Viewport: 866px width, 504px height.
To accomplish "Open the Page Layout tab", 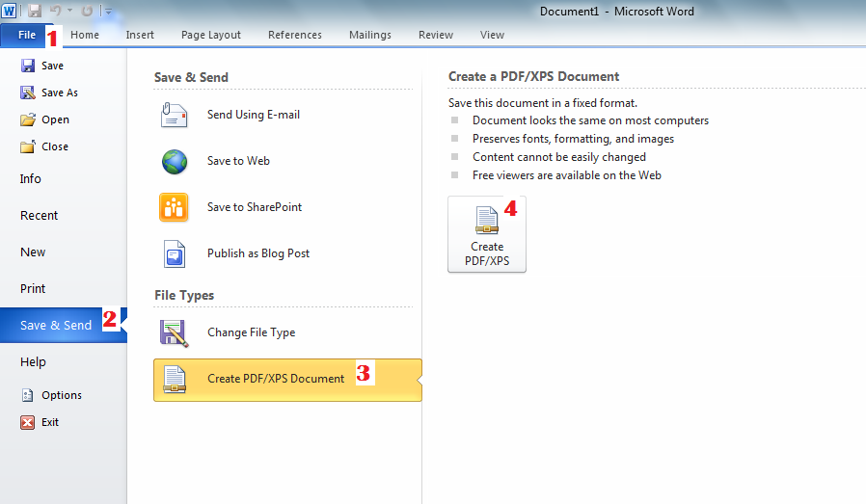I will 211,35.
